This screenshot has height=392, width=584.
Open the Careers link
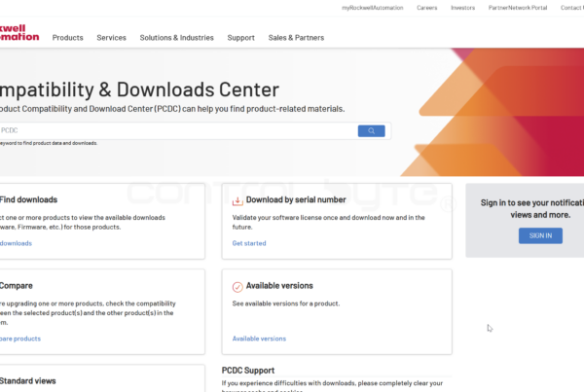(427, 8)
